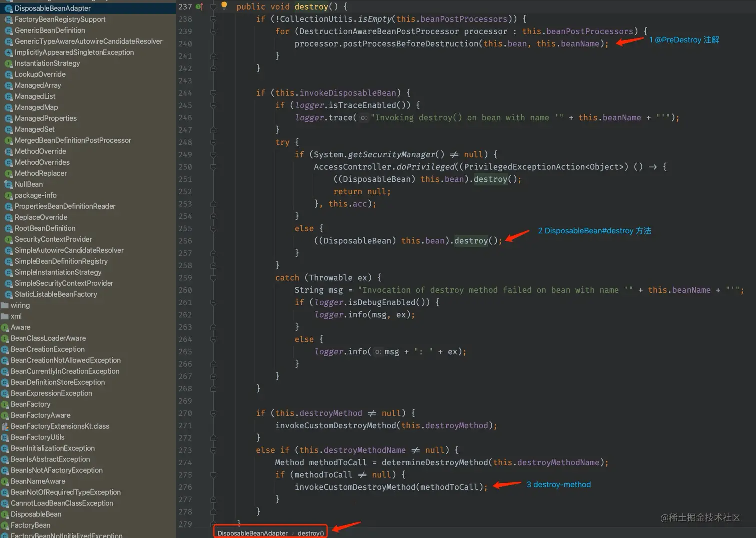Open SimpleBeanDefinitionRegistry in project tree
Screen dimensions: 756x538
tap(61, 261)
